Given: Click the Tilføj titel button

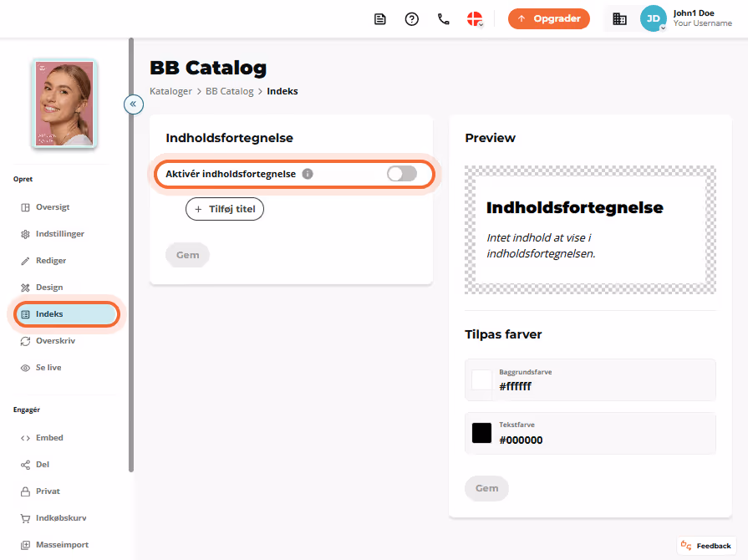Looking at the screenshot, I should (225, 209).
